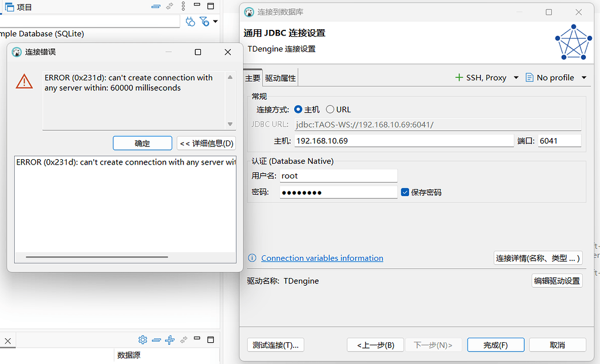The width and height of the screenshot is (600, 364).
Task: Click the SSH, Proxy plus button
Action: pos(459,78)
